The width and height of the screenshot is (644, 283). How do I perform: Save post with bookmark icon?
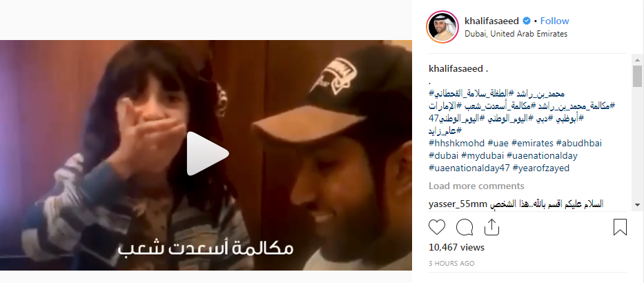click(620, 227)
